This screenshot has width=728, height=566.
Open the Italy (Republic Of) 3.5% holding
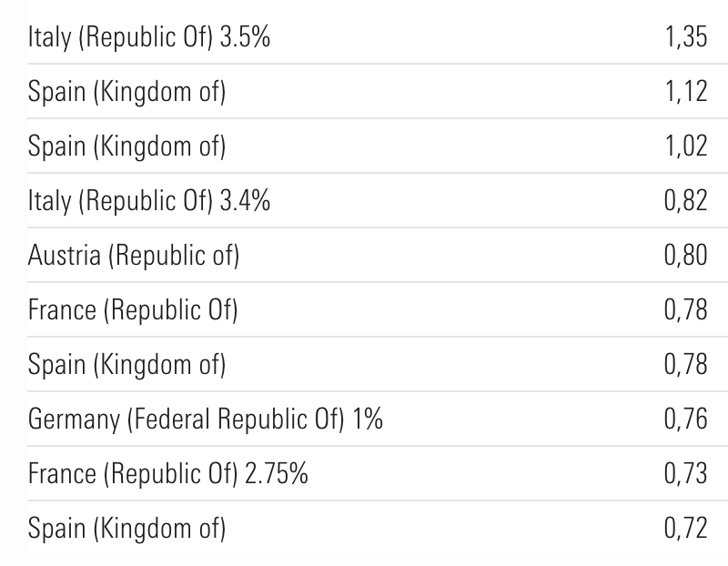[x=149, y=37]
